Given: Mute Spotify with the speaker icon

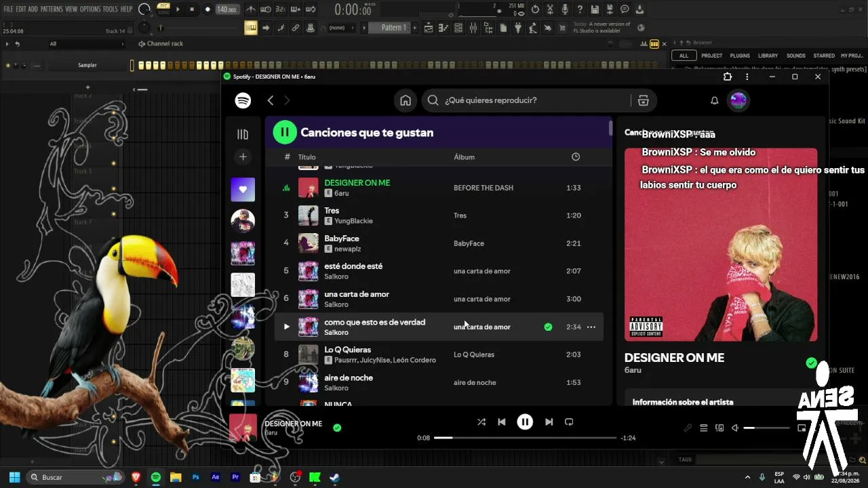Looking at the screenshot, I should pos(735,428).
